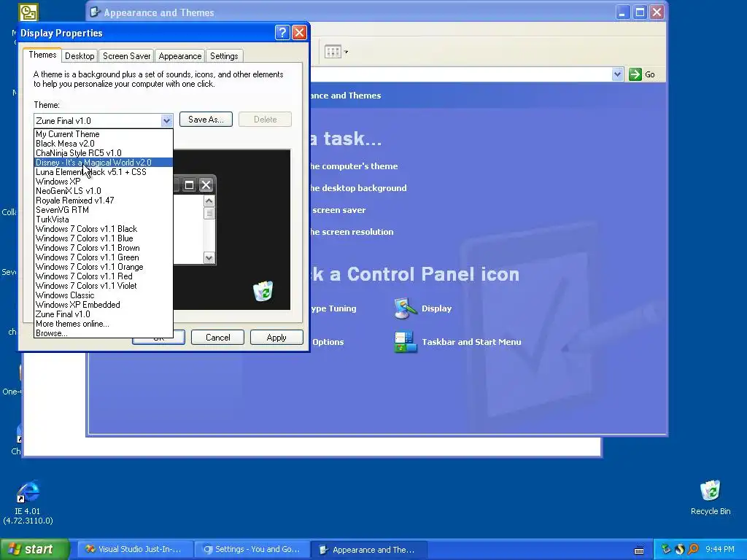Click the preview scrollbar thumb
The width and height of the screenshot is (747, 560).
[209, 214]
